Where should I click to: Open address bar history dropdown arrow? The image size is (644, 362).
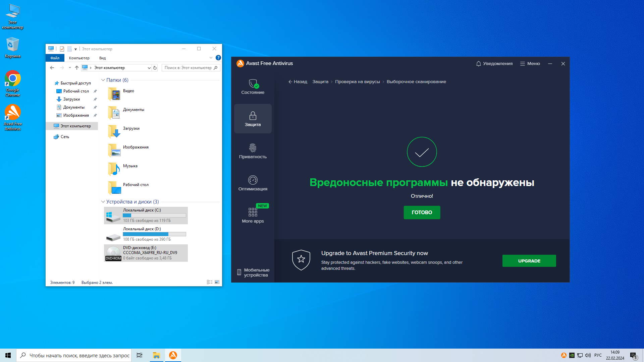[x=149, y=68]
